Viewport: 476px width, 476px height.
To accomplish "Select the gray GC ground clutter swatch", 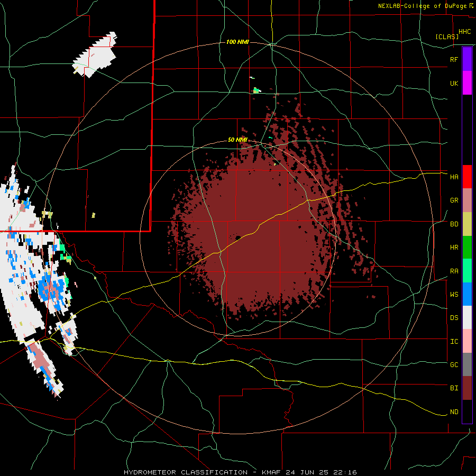I will (x=467, y=364).
